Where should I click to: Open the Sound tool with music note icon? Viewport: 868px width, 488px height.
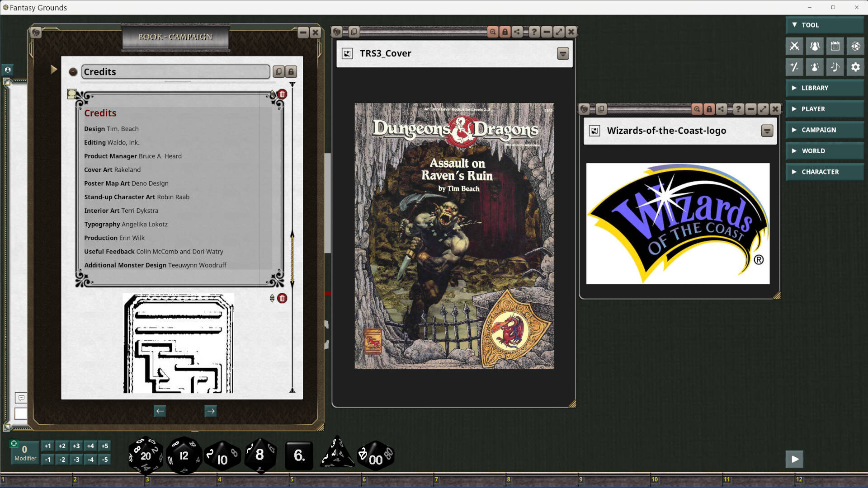tap(835, 67)
